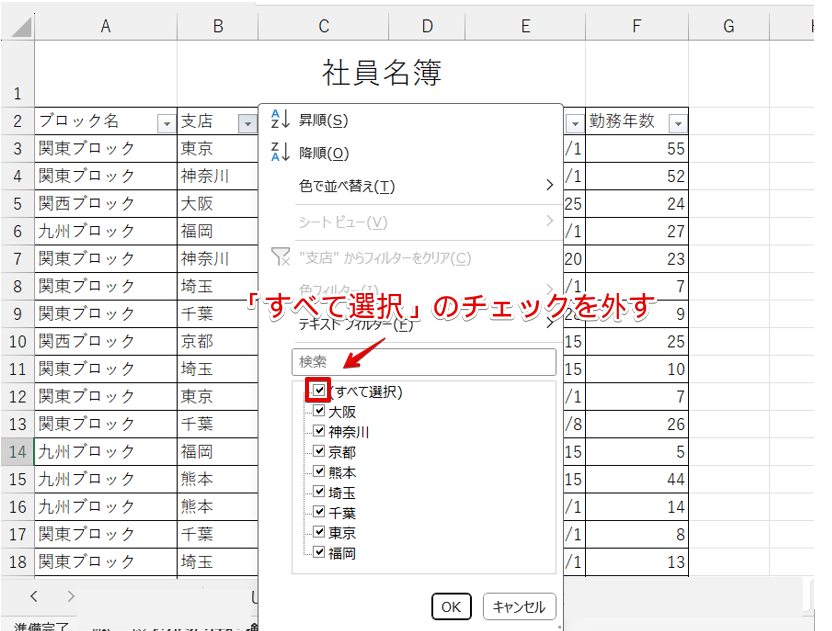Expand the 色で並べ替え submenu arrow
The width and height of the screenshot is (832, 631).
tap(550, 185)
